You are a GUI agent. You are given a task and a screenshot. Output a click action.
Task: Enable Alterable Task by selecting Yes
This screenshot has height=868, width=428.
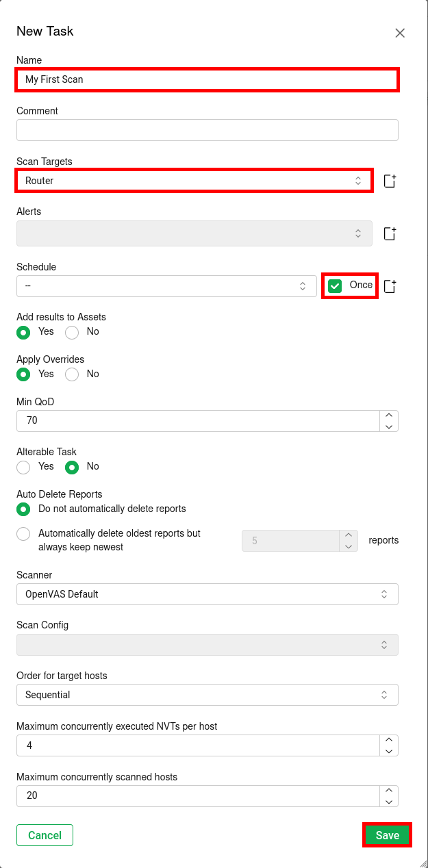click(22, 466)
